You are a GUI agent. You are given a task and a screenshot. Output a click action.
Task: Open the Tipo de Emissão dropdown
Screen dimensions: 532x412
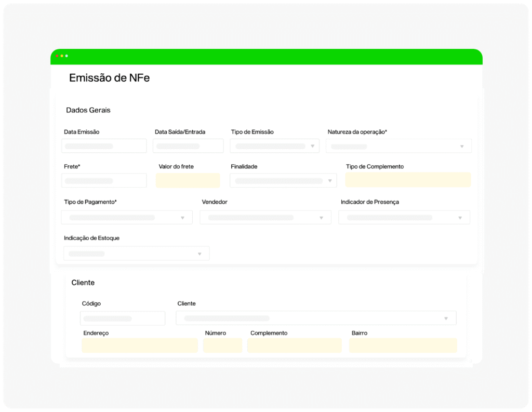274,146
